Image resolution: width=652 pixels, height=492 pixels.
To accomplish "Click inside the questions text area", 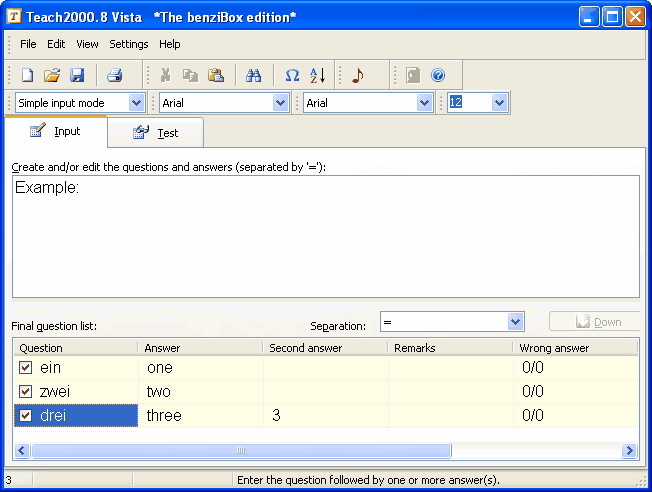I will tap(326, 236).
